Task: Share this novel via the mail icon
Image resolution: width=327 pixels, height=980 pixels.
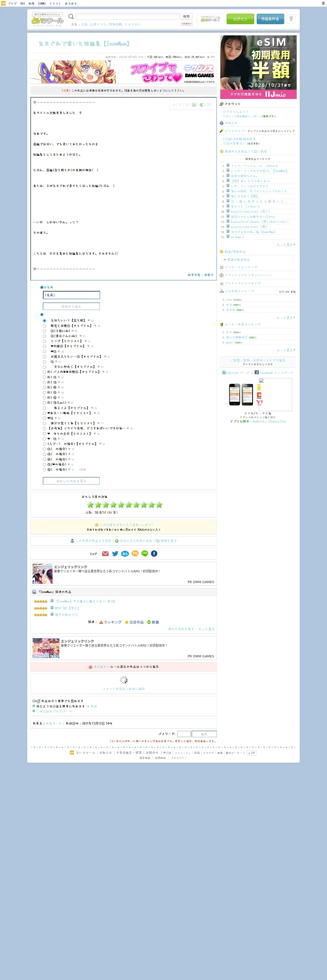Action: coord(105,554)
